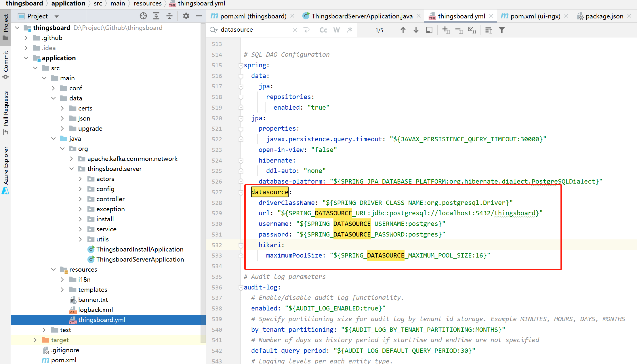Screen dimensions: 637x364
Task: Toggle fold marker at jpa line 520
Action: tap(241, 119)
